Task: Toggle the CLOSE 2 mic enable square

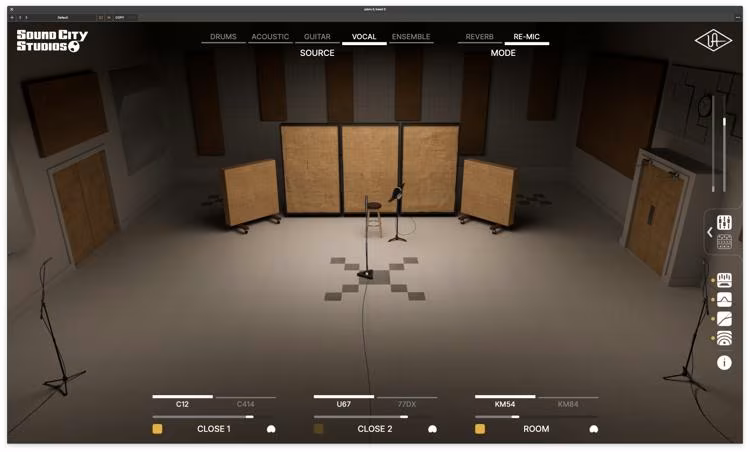Action: click(x=319, y=429)
